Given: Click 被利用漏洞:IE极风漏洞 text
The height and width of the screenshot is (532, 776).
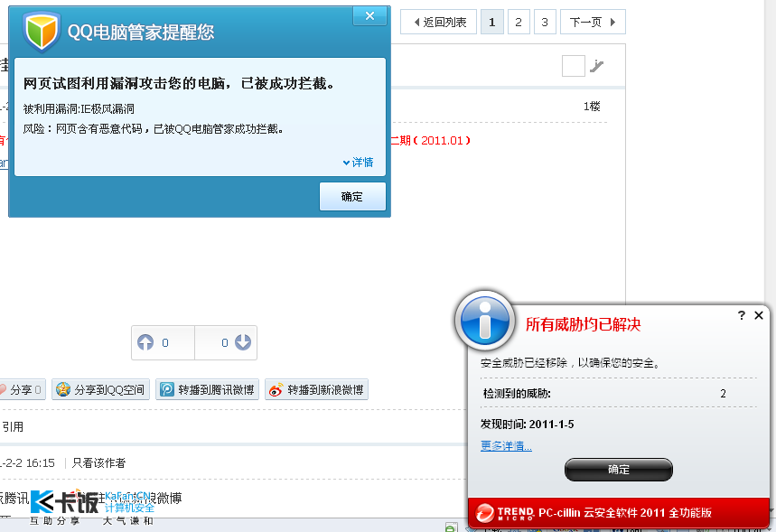Looking at the screenshot, I should pos(79,109).
